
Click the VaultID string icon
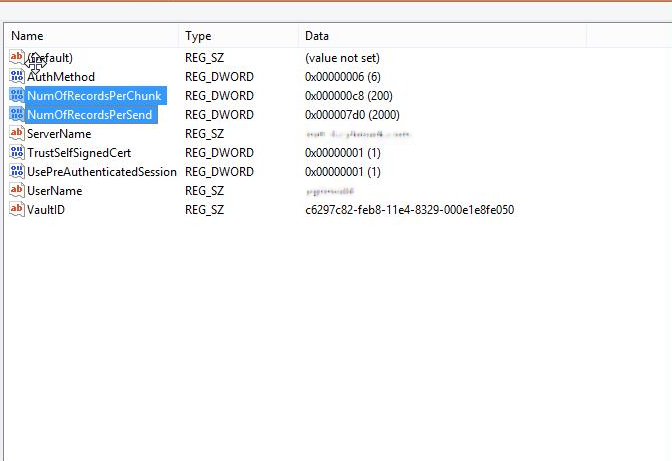pos(17,209)
